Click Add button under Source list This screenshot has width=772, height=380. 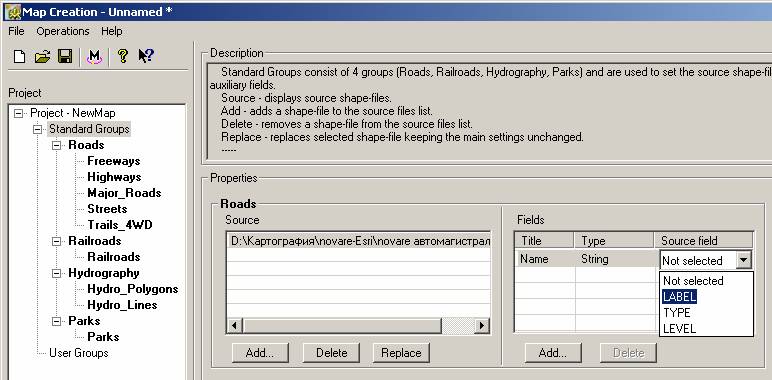260,353
